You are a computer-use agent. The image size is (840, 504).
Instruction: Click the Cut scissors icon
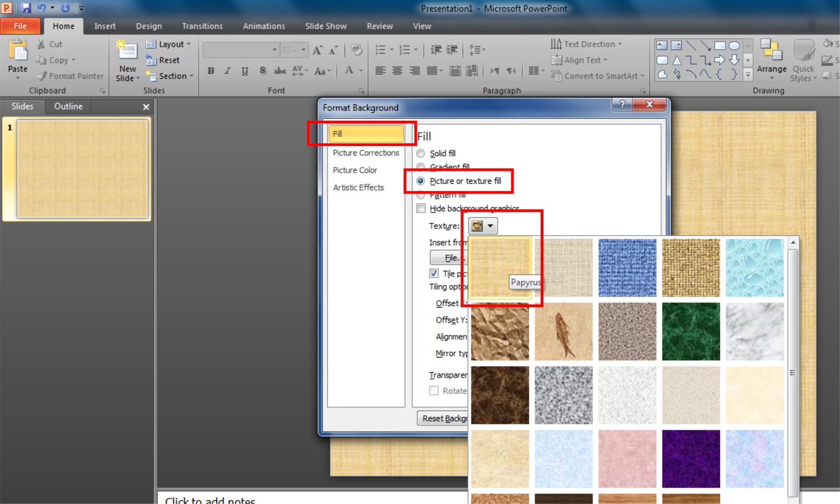tap(41, 45)
